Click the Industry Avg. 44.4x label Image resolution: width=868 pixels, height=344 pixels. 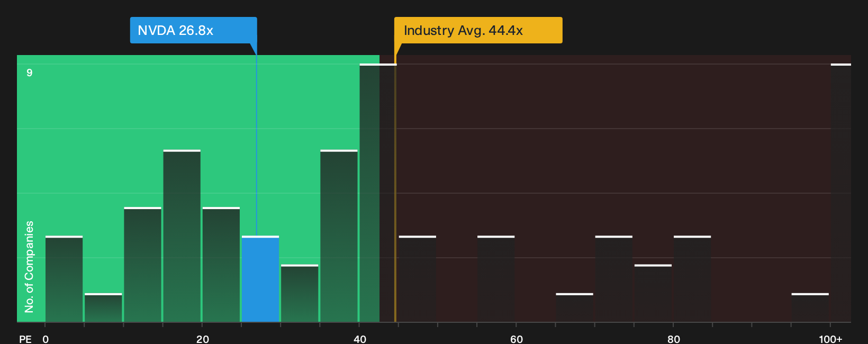[x=478, y=30]
